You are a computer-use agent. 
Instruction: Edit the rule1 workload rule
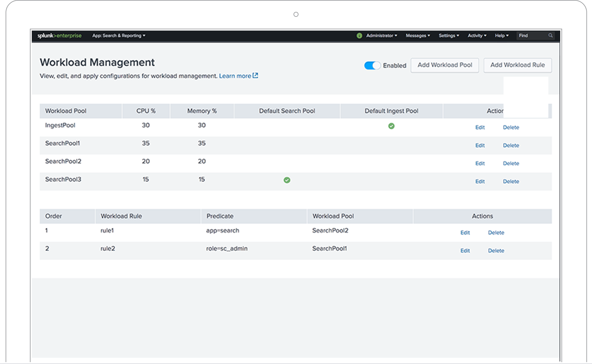(x=465, y=232)
